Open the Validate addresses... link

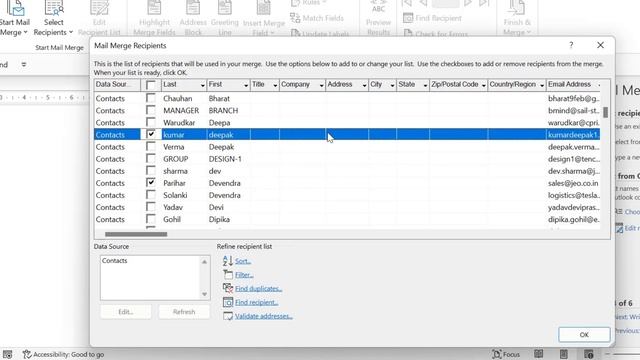coord(264,316)
